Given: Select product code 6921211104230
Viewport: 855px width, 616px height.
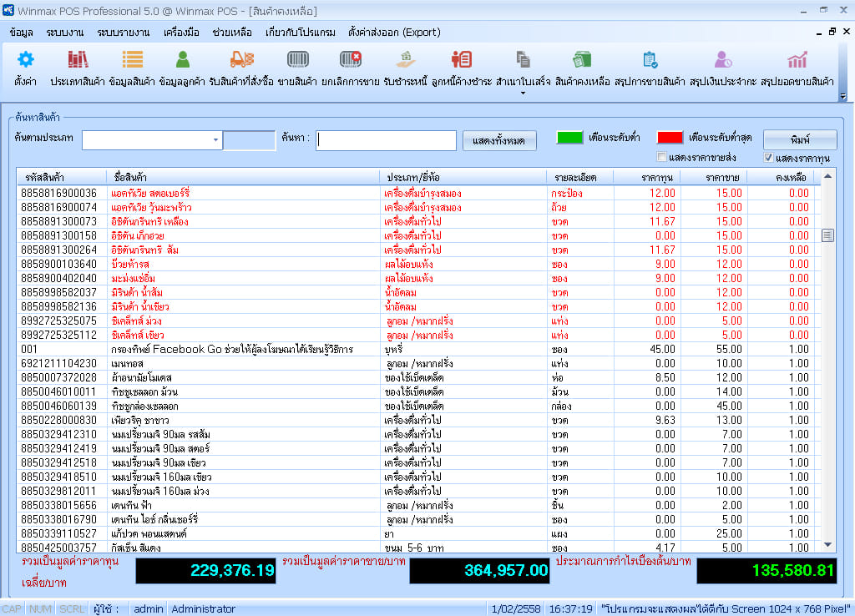Looking at the screenshot, I should [x=59, y=363].
